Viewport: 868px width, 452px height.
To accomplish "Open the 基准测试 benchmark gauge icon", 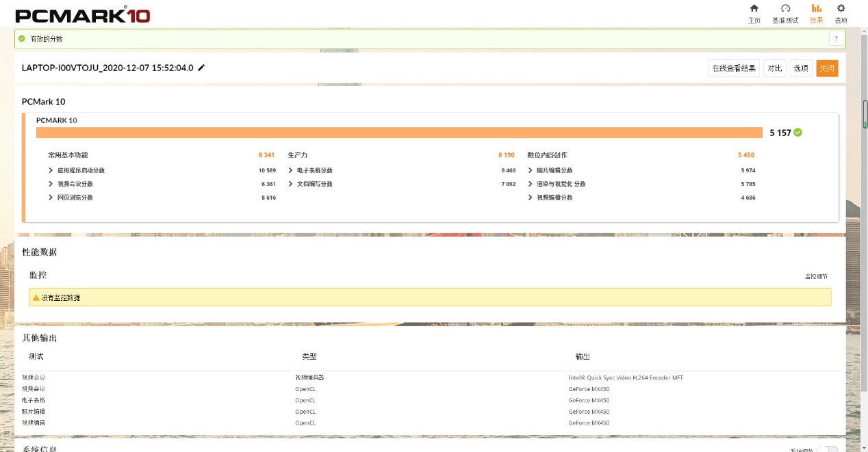I will click(785, 9).
